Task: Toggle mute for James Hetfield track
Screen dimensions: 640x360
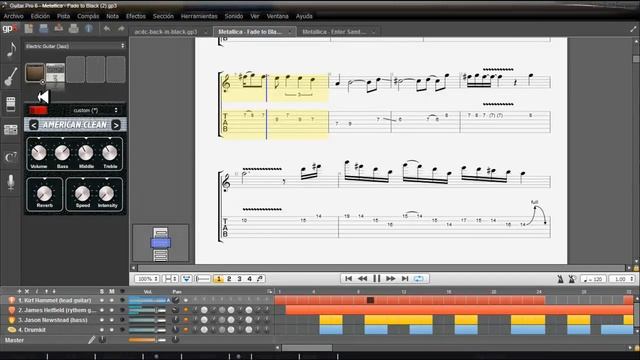Action: tap(111, 310)
